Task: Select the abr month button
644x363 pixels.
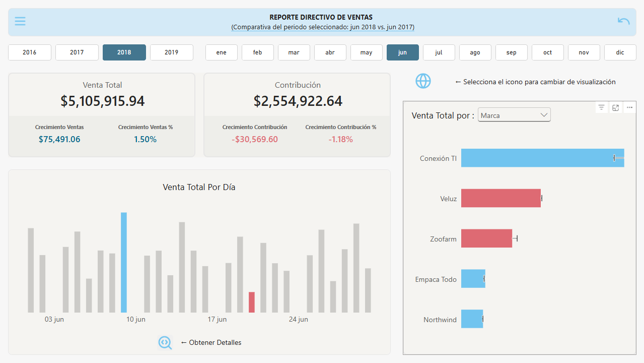Action: (x=330, y=52)
